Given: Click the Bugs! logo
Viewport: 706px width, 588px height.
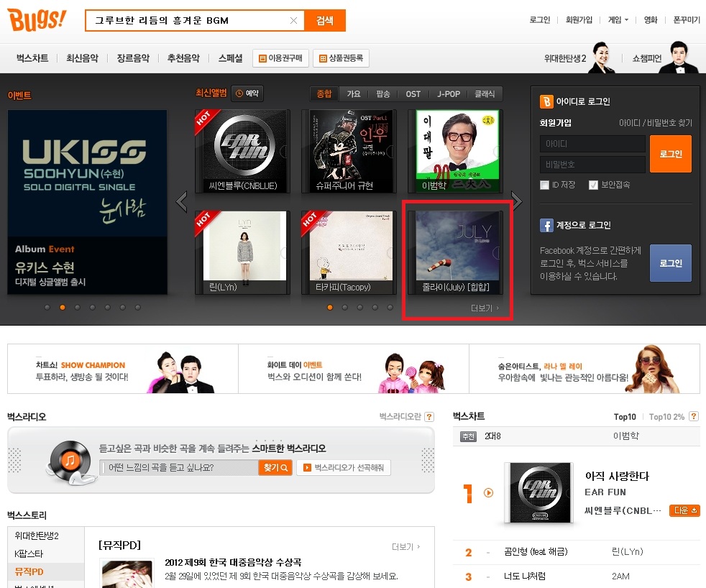Looking at the screenshot, I should (37, 20).
